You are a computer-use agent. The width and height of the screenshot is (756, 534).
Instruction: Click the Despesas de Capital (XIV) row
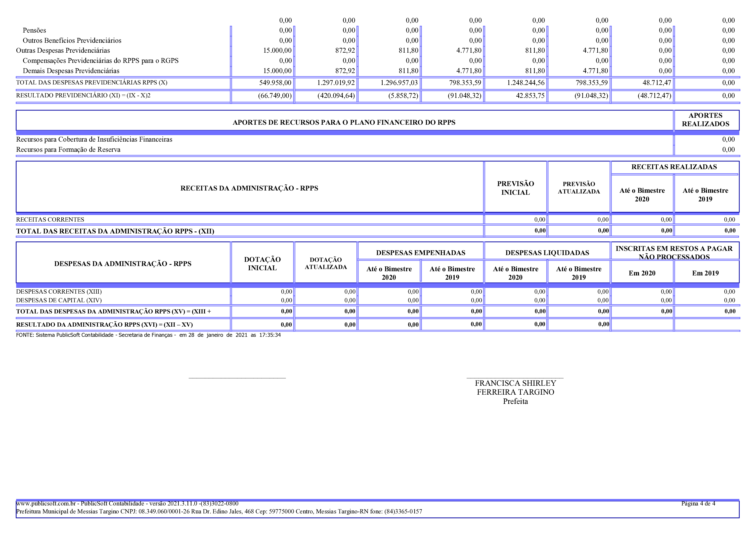tap(59, 300)
